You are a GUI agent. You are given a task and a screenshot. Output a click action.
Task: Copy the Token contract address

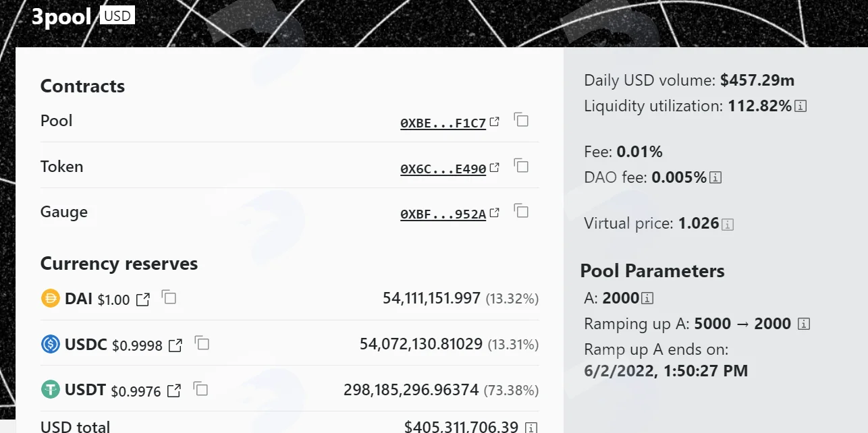click(521, 165)
